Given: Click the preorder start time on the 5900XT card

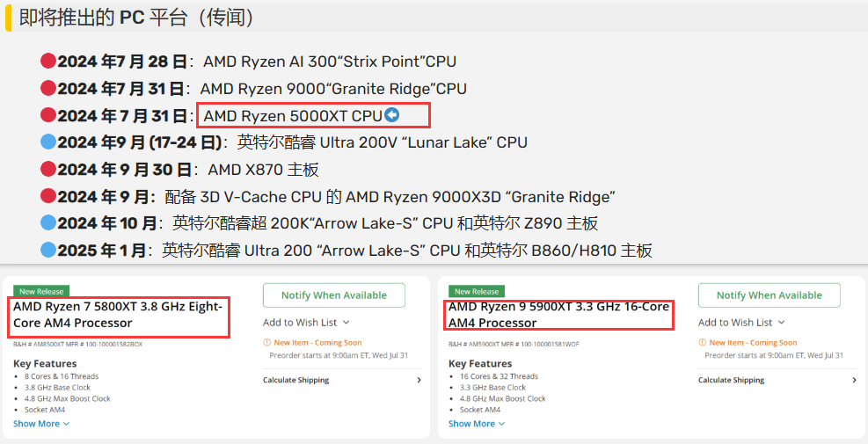Looking at the screenshot, I should pos(774,355).
